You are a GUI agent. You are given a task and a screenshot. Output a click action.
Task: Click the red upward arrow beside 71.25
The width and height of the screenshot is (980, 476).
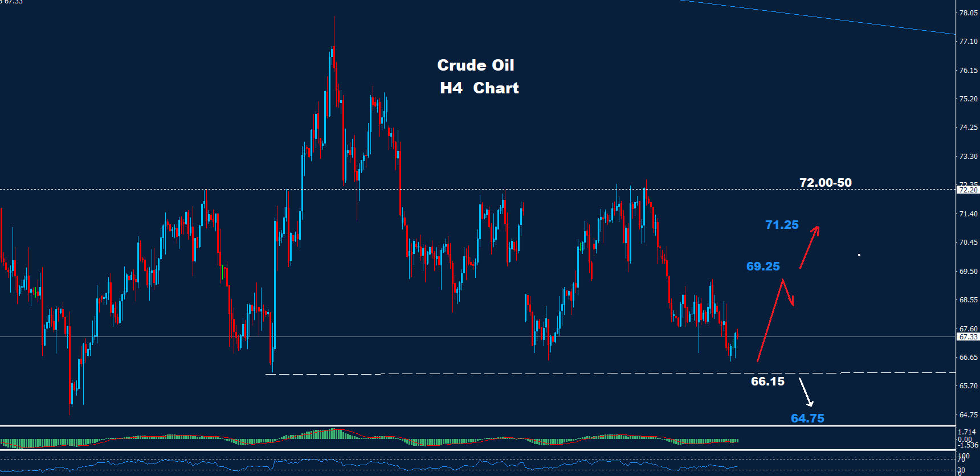(x=809, y=247)
